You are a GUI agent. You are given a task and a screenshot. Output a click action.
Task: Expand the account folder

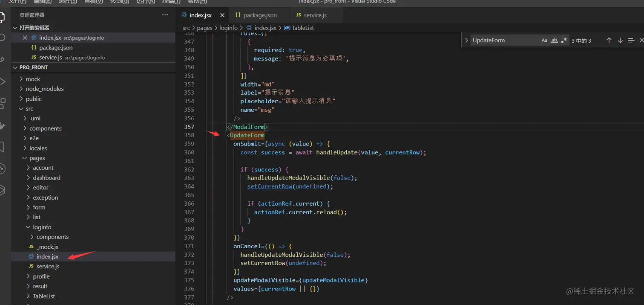[x=43, y=168]
